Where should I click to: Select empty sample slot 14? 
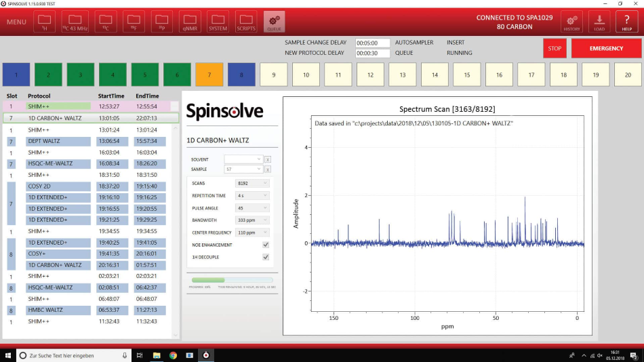pos(435,75)
